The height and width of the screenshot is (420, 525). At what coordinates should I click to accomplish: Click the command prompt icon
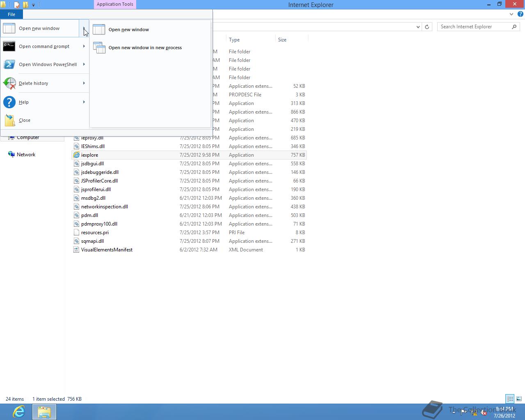9,46
